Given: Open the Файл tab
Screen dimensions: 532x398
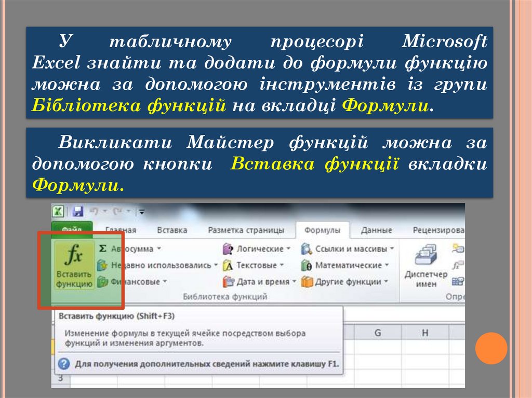Looking at the screenshot, I should 72,230.
